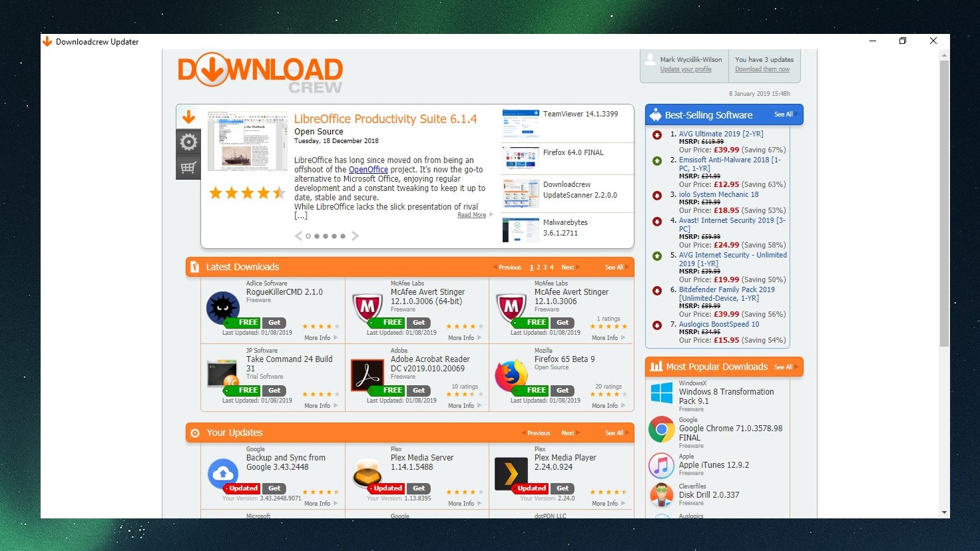
Task: Click the user profile avatar icon
Action: pos(650,60)
